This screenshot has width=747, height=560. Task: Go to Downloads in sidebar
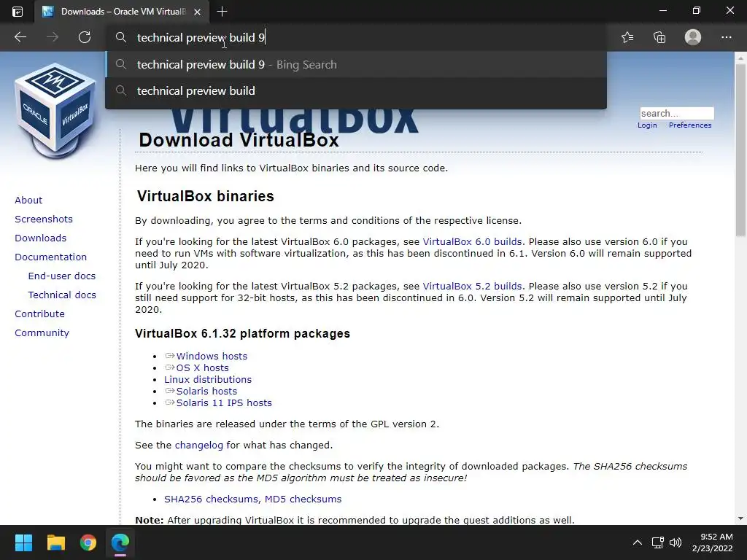click(41, 238)
